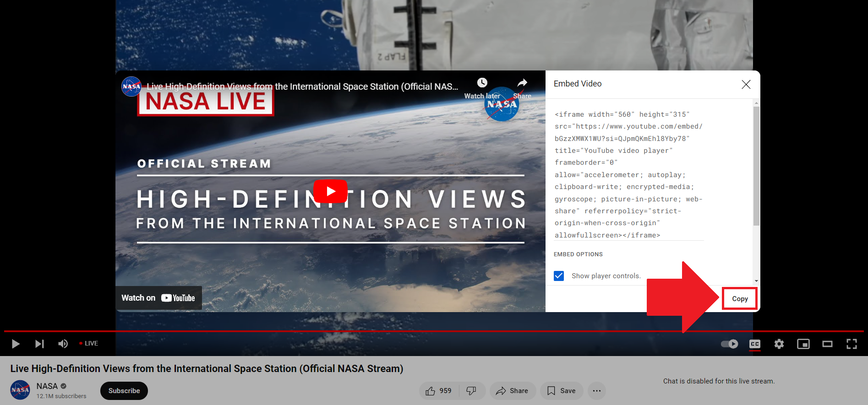Image resolution: width=868 pixels, height=405 pixels.
Task: Click the embed dialog scrollbar
Action: 756,166
